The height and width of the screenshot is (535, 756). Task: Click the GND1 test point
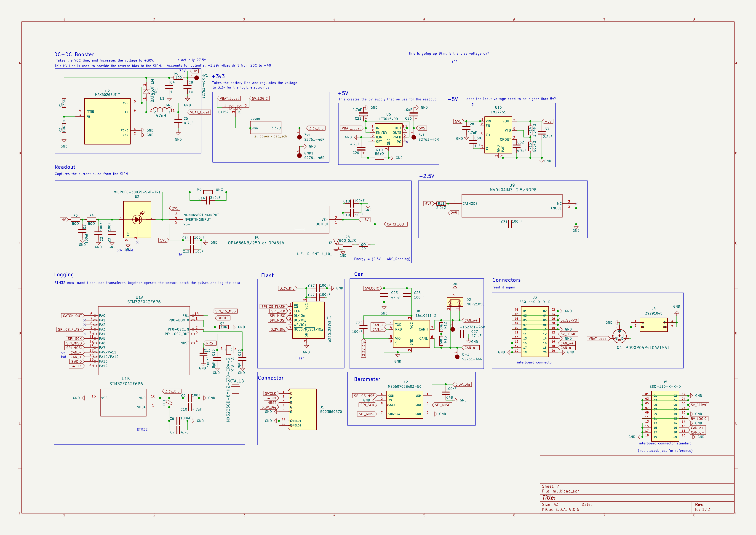click(299, 156)
